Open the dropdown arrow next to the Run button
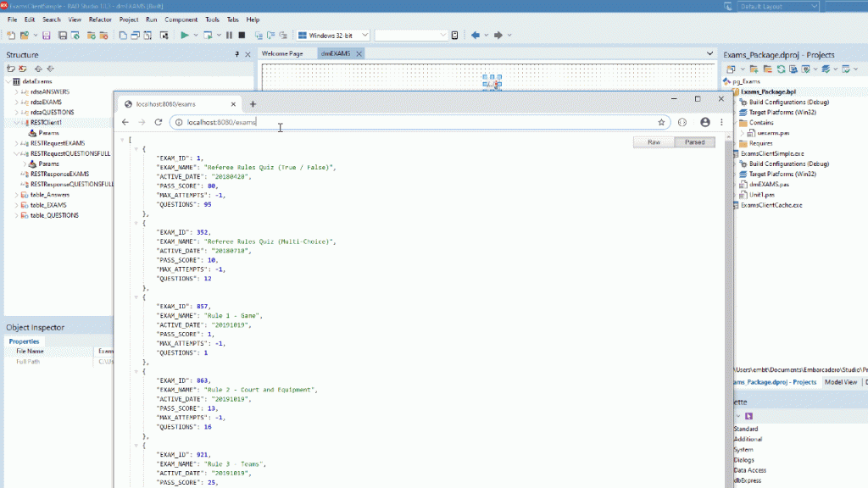Image resolution: width=868 pixels, height=488 pixels. [x=196, y=36]
